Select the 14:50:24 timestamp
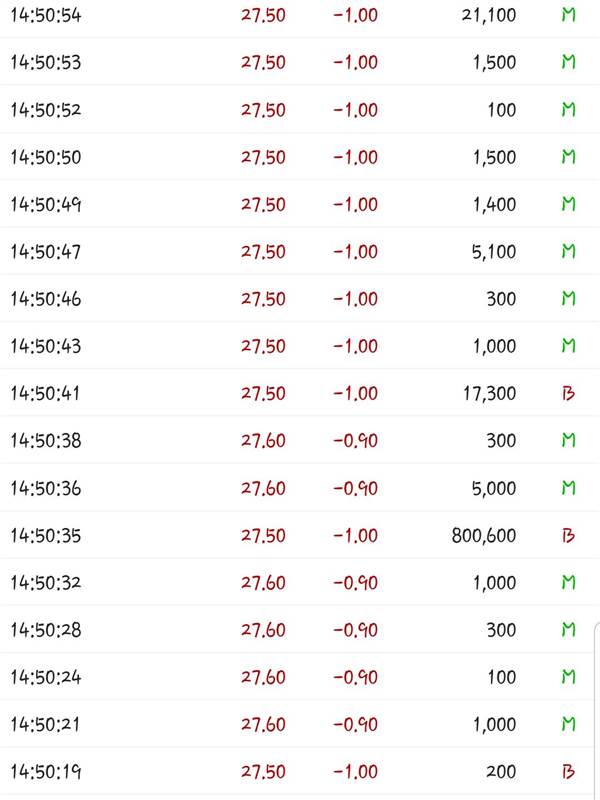The image size is (600, 800). pyautogui.click(x=46, y=677)
